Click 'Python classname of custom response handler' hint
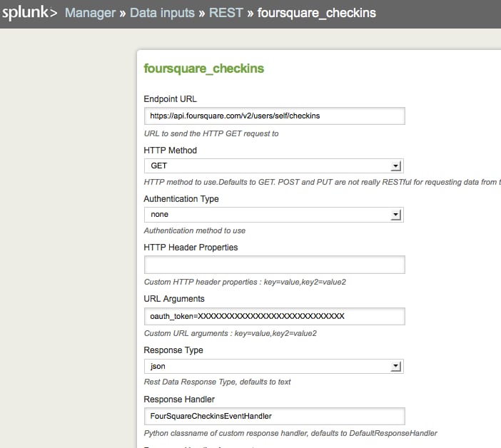This screenshot has height=448, width=501. pos(290,433)
